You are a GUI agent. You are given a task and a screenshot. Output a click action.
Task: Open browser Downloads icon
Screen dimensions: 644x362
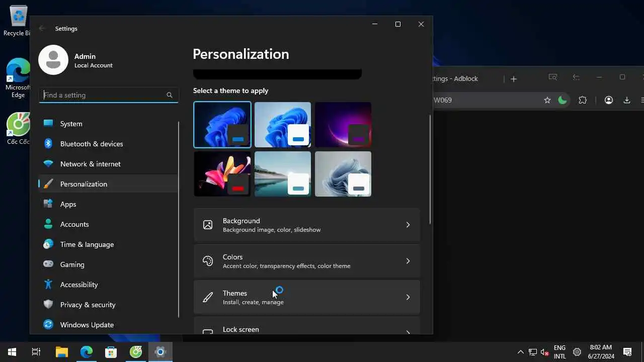pos(627,100)
